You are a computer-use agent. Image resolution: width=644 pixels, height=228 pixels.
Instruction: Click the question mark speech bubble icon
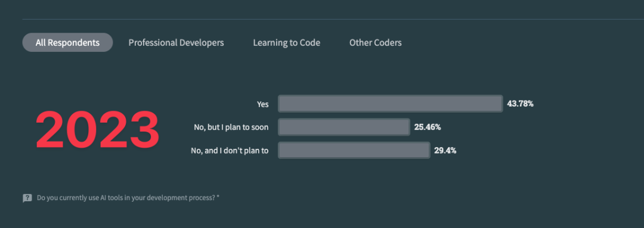pyautogui.click(x=27, y=198)
